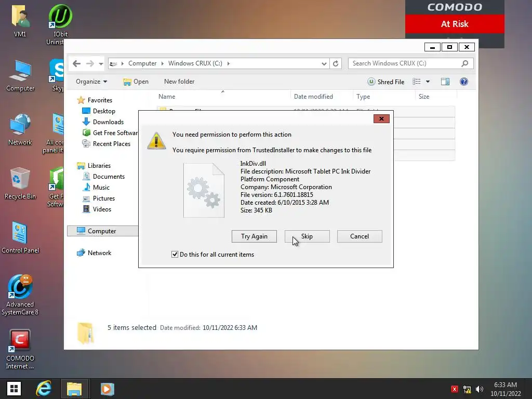Click File Explorer taskbar icon
The image size is (532, 399).
click(74, 389)
